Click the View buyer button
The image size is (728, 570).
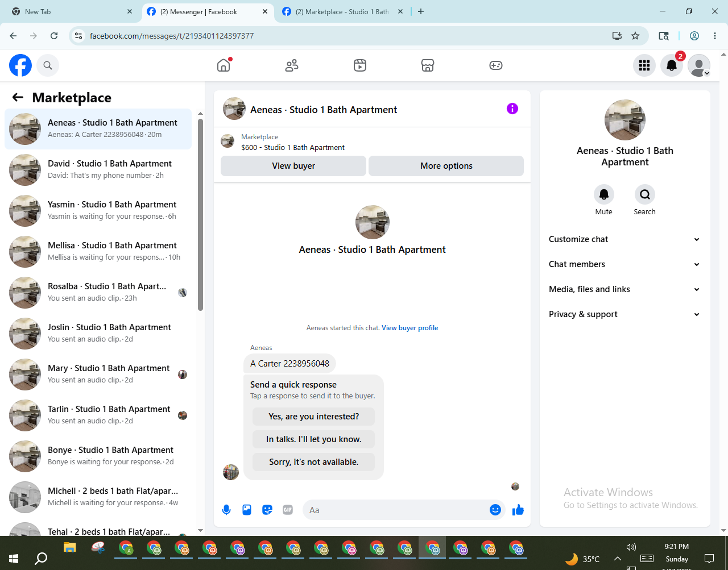tap(293, 166)
